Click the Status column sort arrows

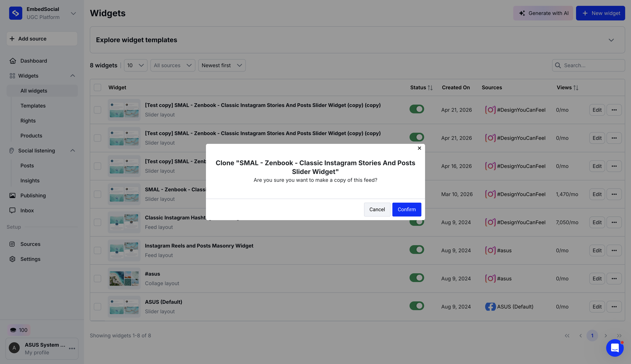pos(430,88)
